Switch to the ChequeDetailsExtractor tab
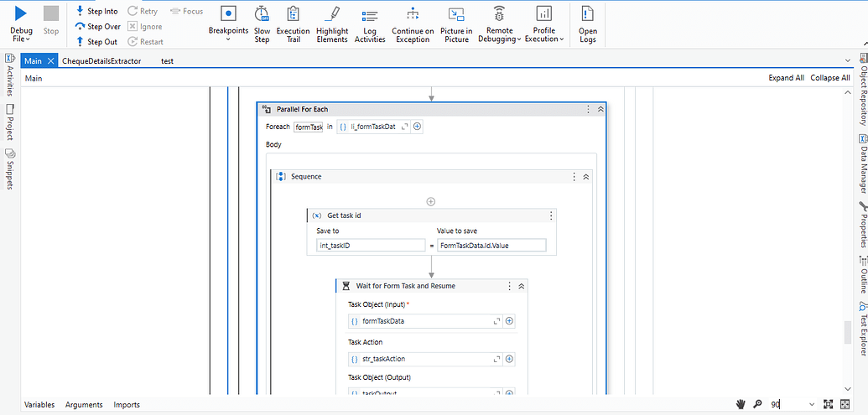 [101, 61]
